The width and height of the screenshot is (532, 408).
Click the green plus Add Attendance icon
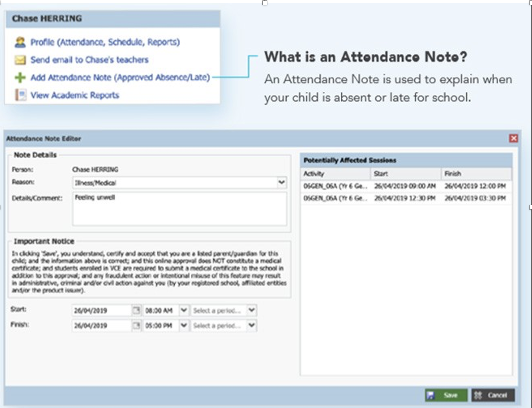20,78
